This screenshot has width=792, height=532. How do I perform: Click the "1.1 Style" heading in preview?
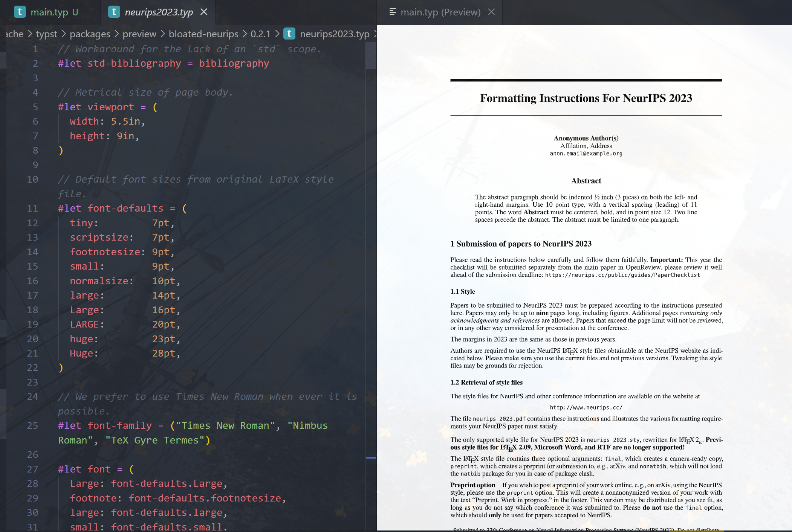[x=462, y=291]
